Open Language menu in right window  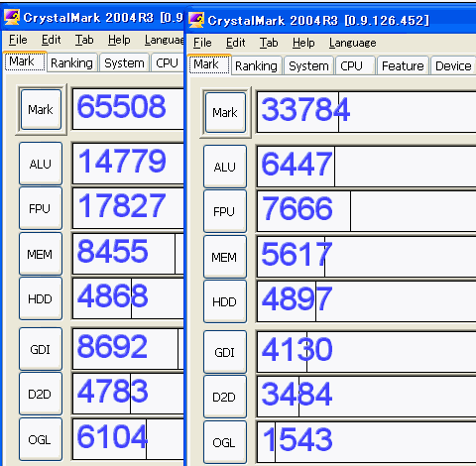[352, 43]
